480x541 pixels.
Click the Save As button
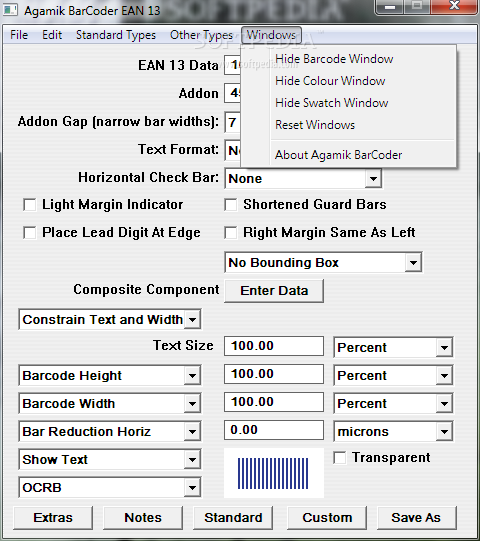point(417,518)
